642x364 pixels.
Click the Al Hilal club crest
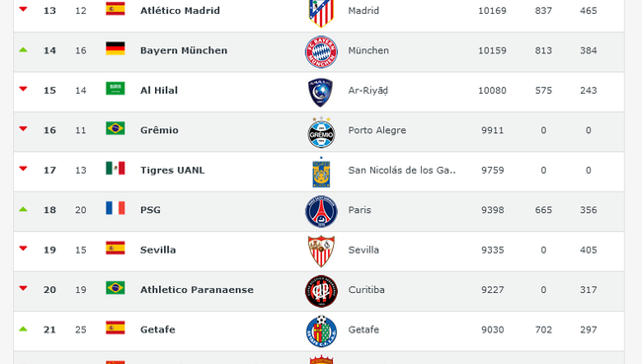pos(321,93)
